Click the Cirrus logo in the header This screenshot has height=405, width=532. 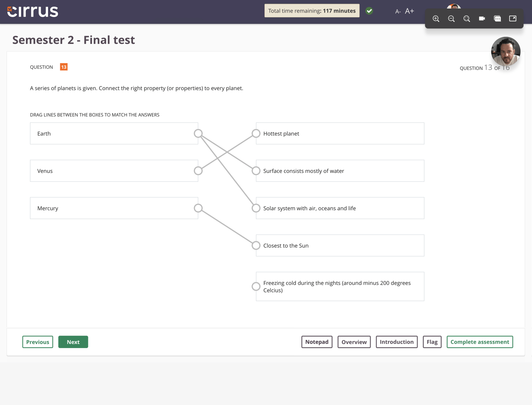[x=32, y=11]
